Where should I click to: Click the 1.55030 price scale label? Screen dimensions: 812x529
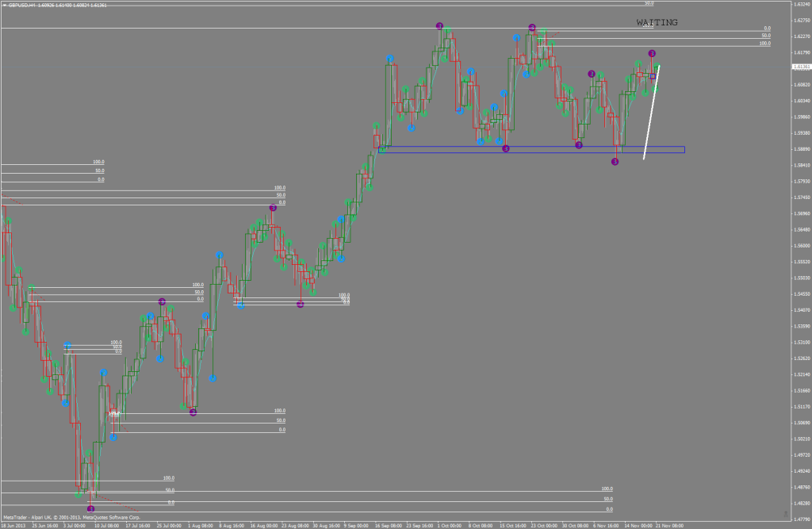(801, 278)
